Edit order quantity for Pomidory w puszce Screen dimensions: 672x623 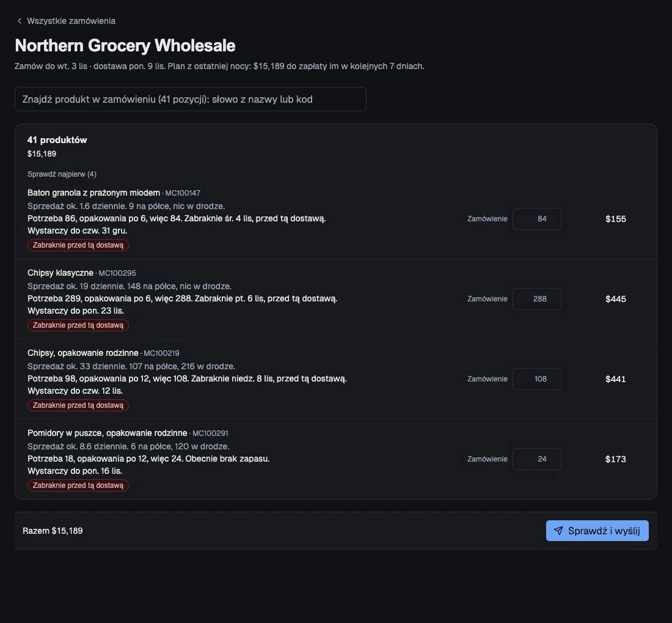click(x=536, y=459)
